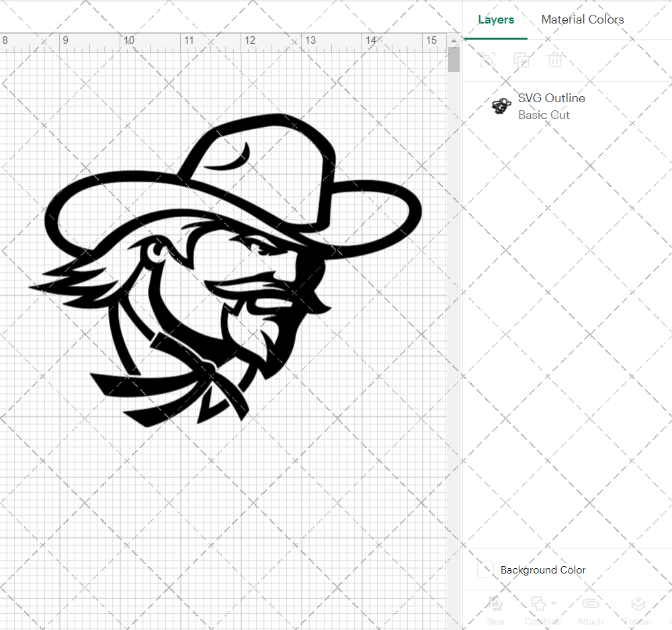
Task: Select the SVG Outline layer thumbnail
Action: click(501, 106)
